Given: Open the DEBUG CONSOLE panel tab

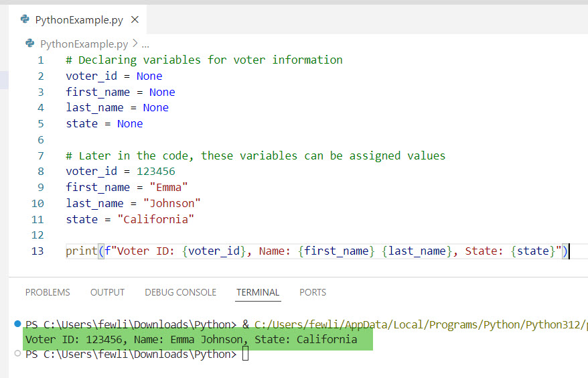Looking at the screenshot, I should (x=180, y=292).
